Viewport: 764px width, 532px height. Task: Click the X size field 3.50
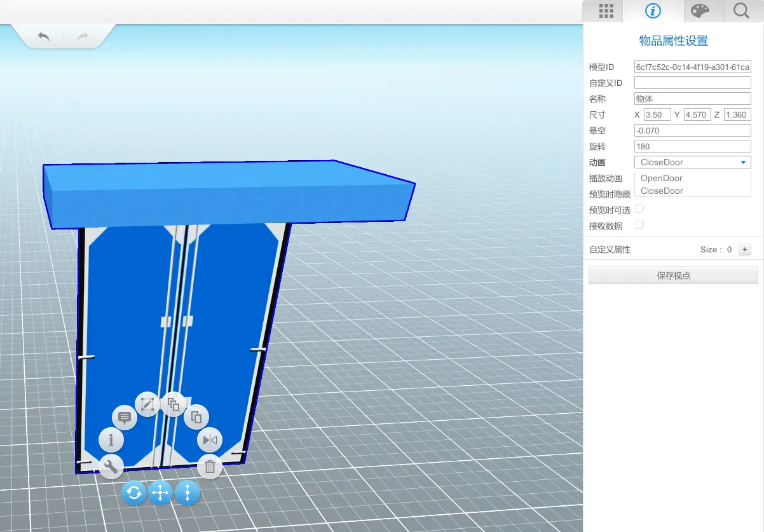(657, 114)
